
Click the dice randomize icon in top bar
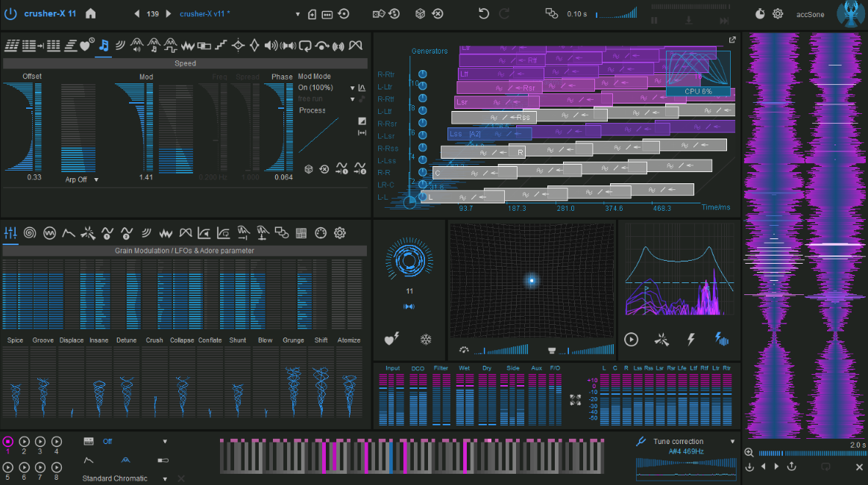pos(420,13)
